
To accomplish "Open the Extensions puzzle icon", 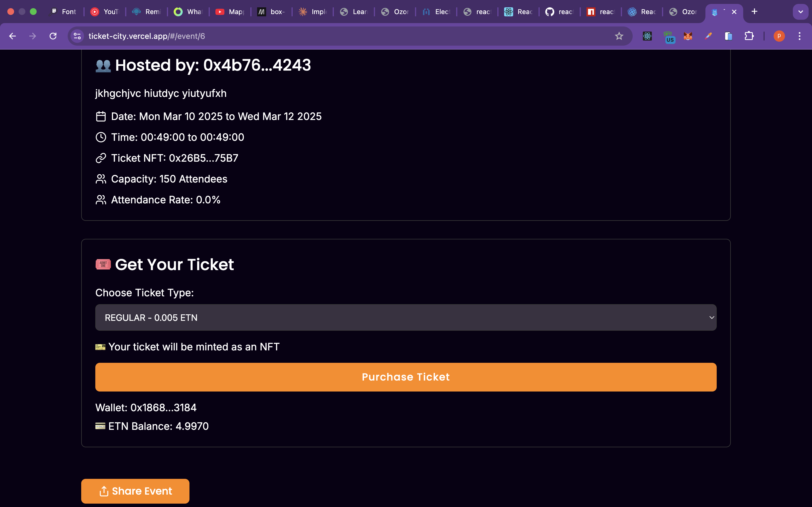I will tap(749, 36).
